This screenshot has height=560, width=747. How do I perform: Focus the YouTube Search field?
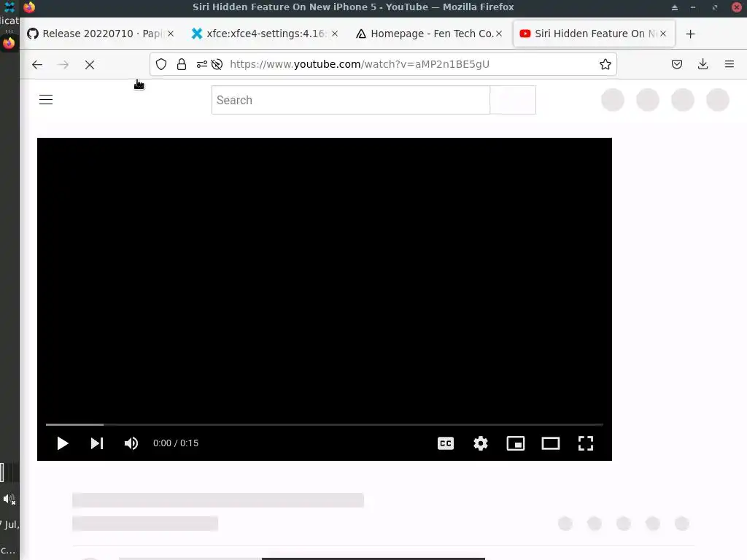tap(351, 100)
